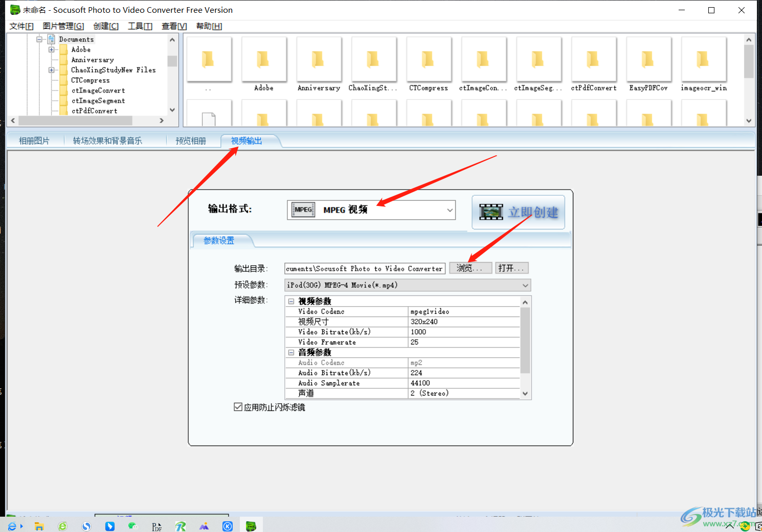Expand the Adobe tree folder

click(x=51, y=50)
